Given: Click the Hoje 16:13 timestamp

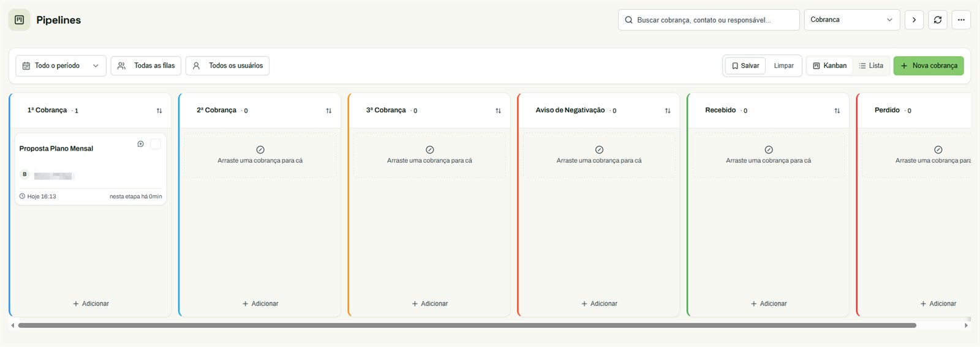Looking at the screenshot, I should 42,196.
